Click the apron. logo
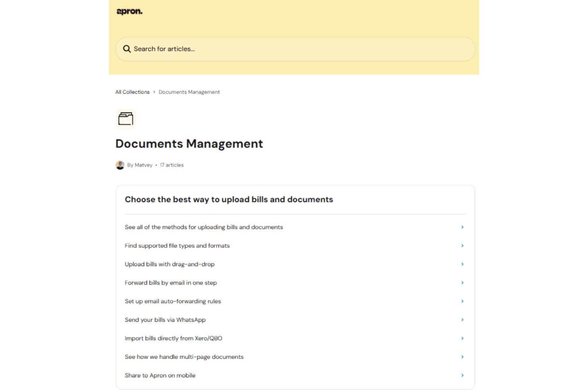Viewport: 588px width, 392px height. tap(130, 12)
